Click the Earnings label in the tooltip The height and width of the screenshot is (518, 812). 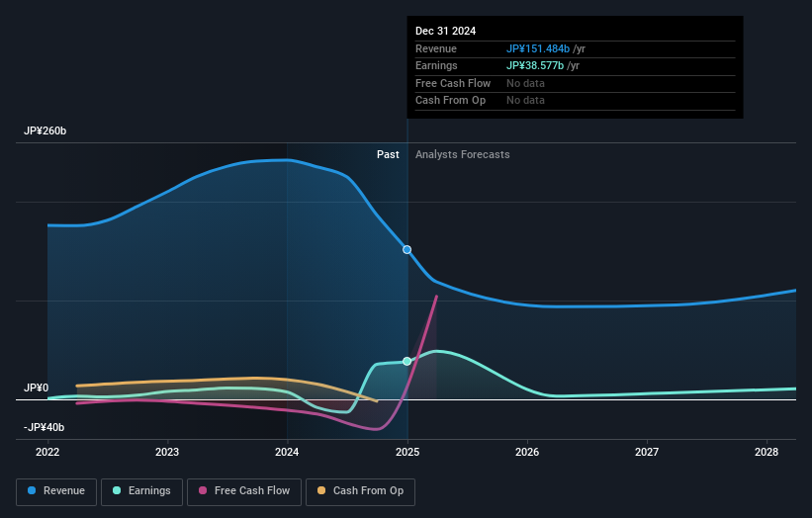pos(436,65)
